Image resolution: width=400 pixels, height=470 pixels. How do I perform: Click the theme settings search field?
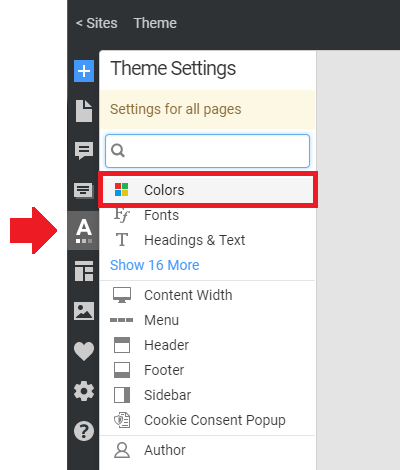coord(207,151)
